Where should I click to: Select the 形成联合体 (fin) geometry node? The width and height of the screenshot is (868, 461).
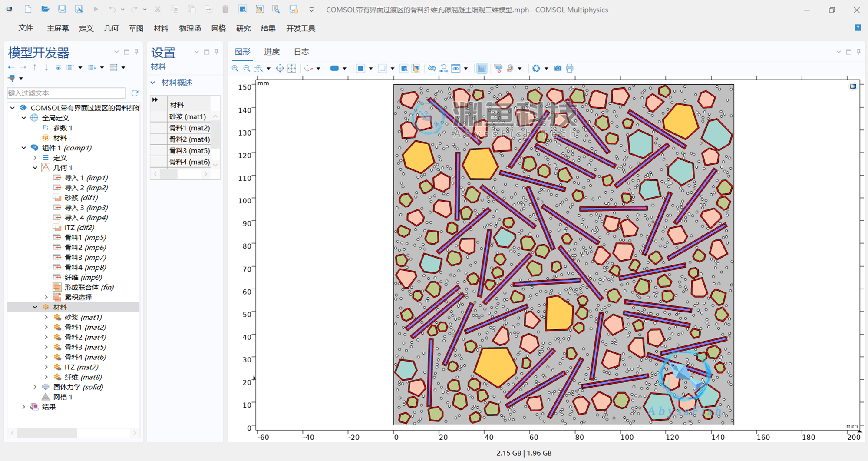(89, 287)
